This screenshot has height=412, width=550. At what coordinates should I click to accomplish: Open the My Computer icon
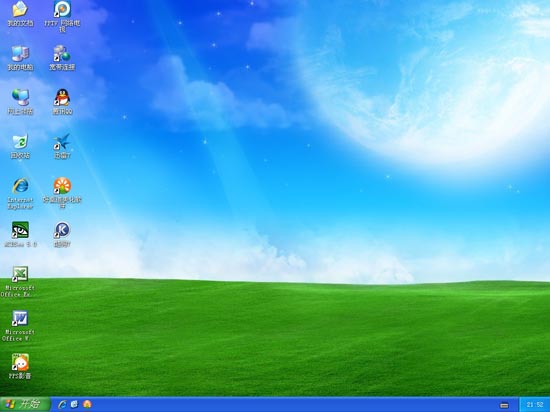point(20,54)
